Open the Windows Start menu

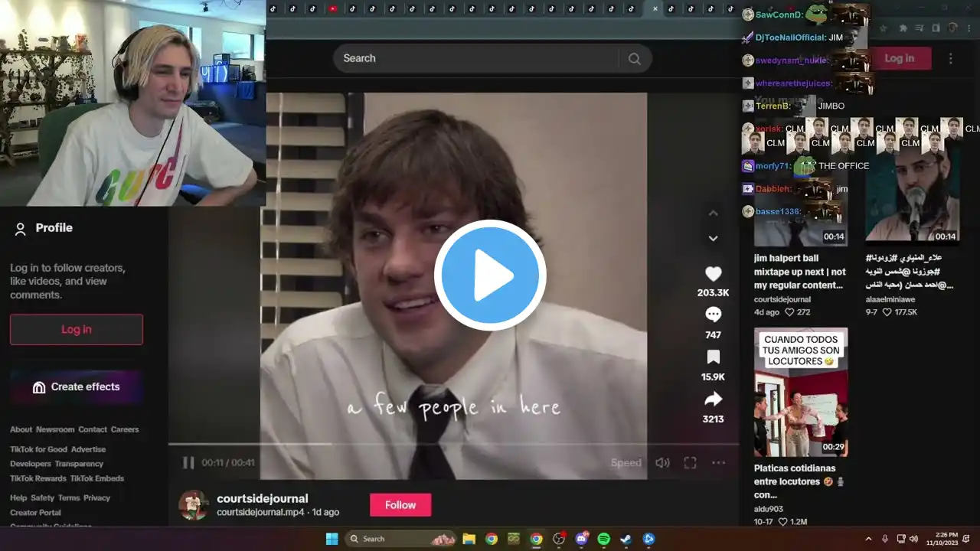[x=332, y=539]
